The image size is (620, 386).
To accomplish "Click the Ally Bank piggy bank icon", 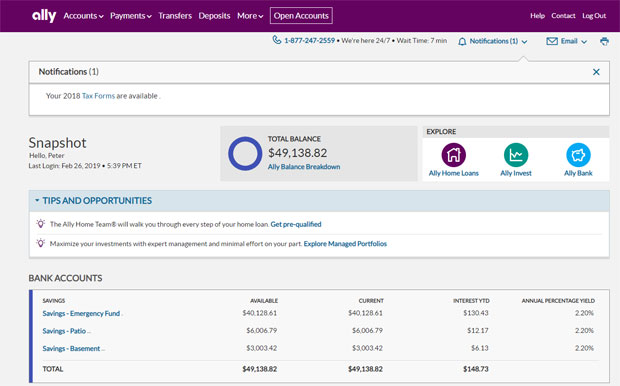I will tap(578, 155).
